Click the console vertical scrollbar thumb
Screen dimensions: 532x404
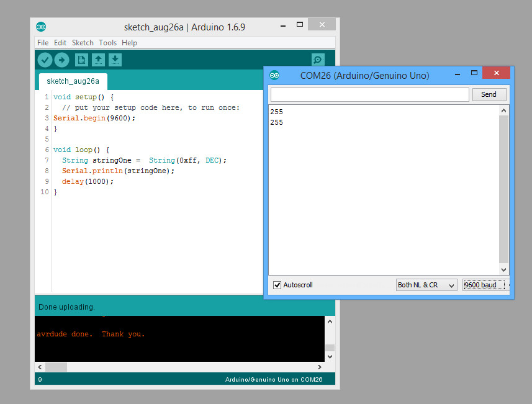(x=330, y=348)
